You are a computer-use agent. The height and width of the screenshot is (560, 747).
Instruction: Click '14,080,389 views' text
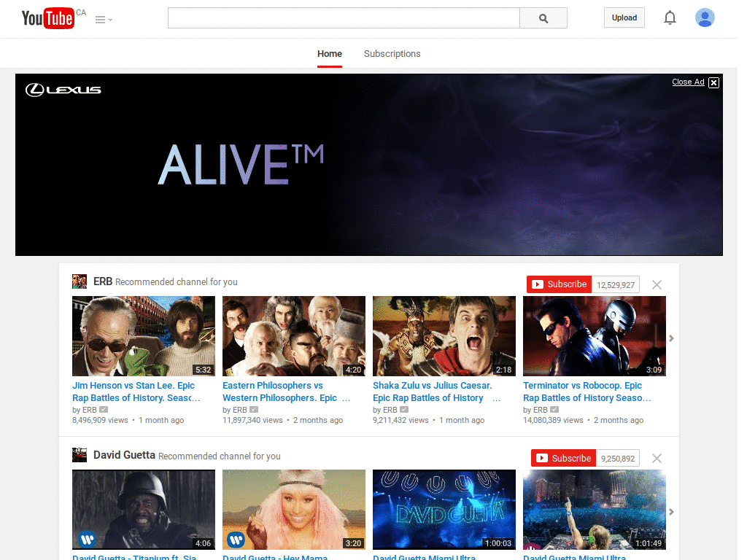(x=553, y=420)
